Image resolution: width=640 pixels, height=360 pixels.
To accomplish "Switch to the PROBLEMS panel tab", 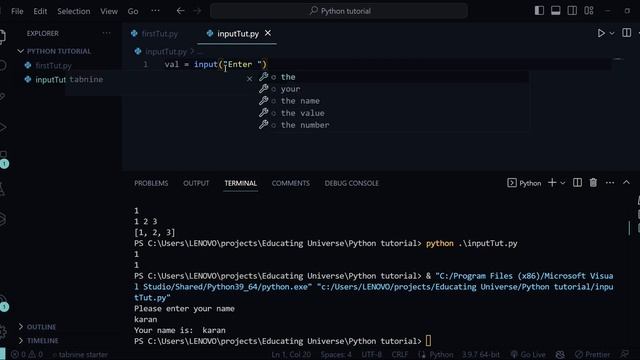I will click(x=151, y=183).
